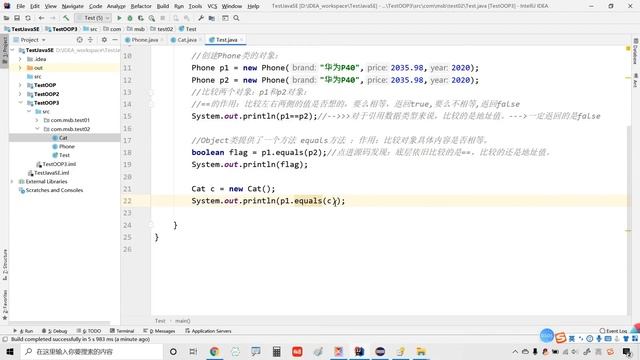Viewport: 640px width, 360px height.
Task: Click the Stop toolbar icon
Action: [x=162, y=18]
